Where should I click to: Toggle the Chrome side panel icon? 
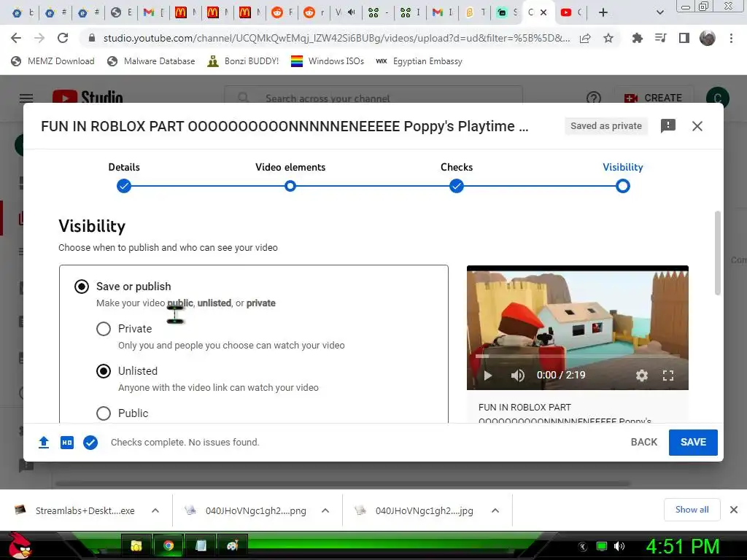[684, 38]
